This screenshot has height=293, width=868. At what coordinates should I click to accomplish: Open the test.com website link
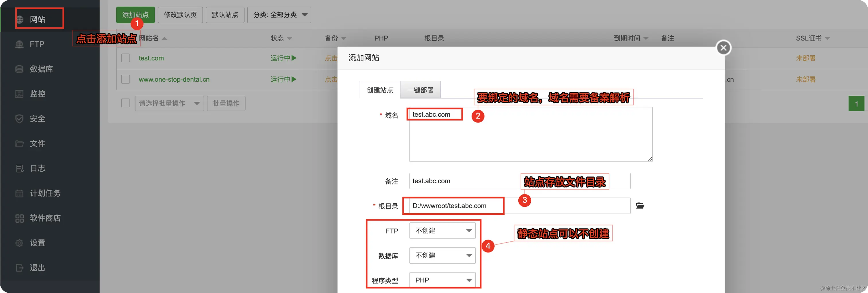[x=151, y=58]
